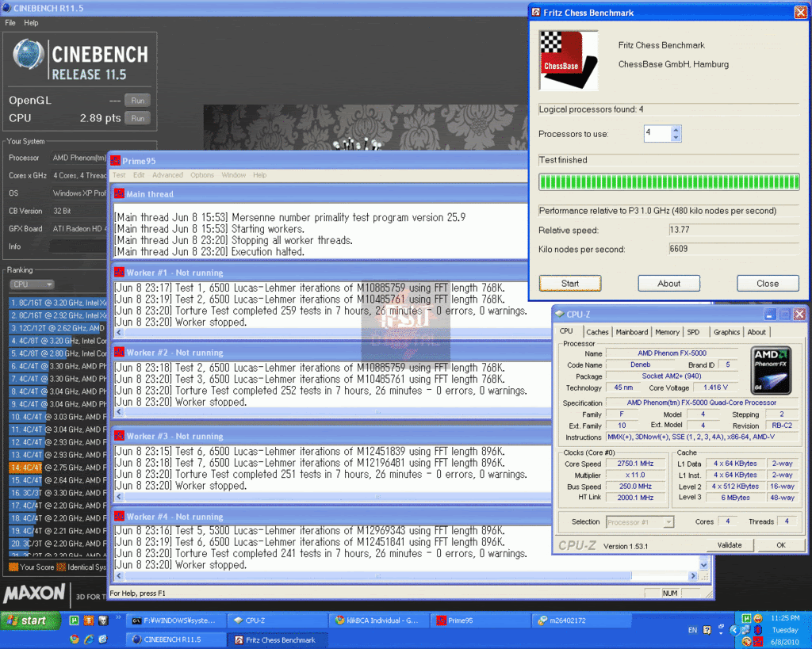Click Validate button in CPU-Z

(730, 544)
